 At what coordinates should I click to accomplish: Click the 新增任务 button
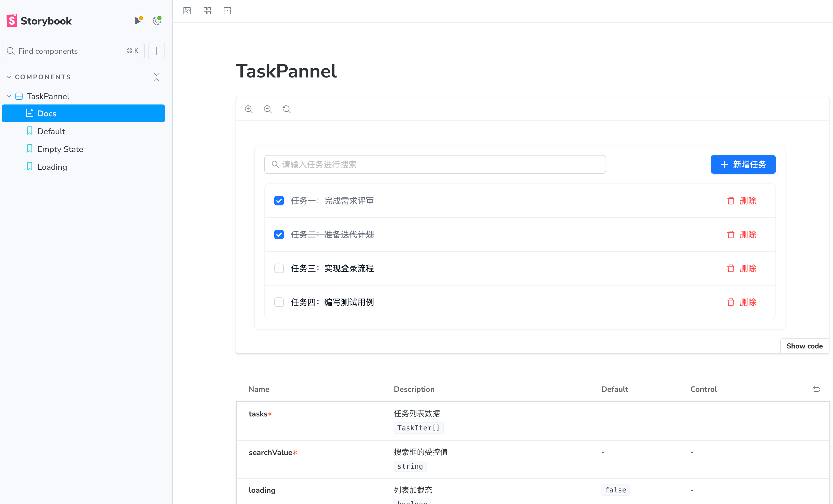click(x=743, y=165)
